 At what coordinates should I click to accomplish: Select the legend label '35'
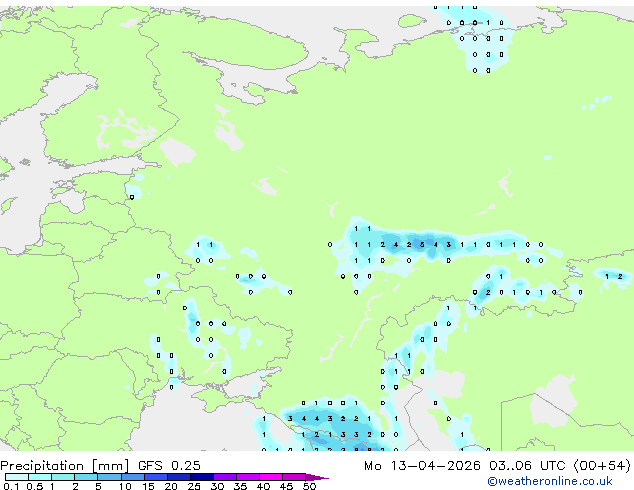240,486
